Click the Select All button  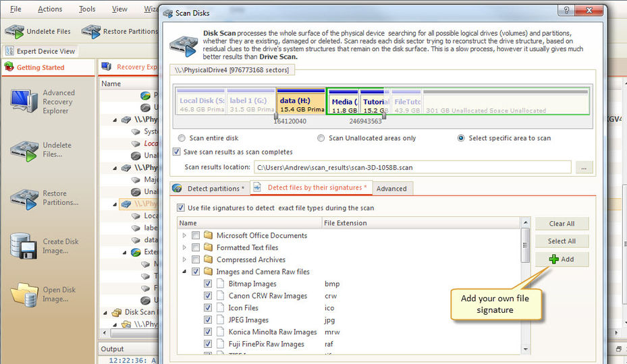click(x=562, y=241)
